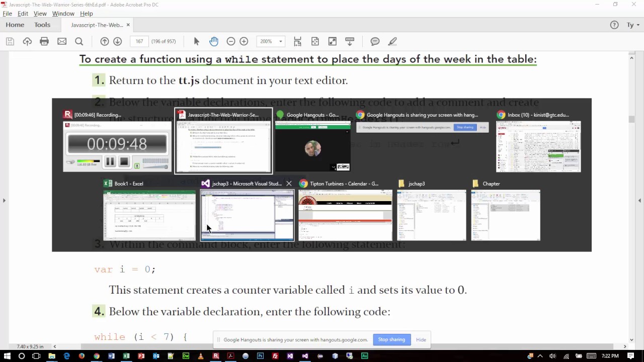Switch to the jschap3 folder window thumbnail
644x362 pixels.
[x=431, y=210]
